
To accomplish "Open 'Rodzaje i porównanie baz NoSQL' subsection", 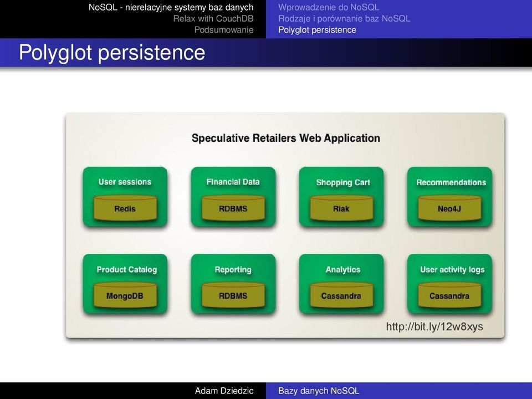I will pyautogui.click(x=344, y=19).
